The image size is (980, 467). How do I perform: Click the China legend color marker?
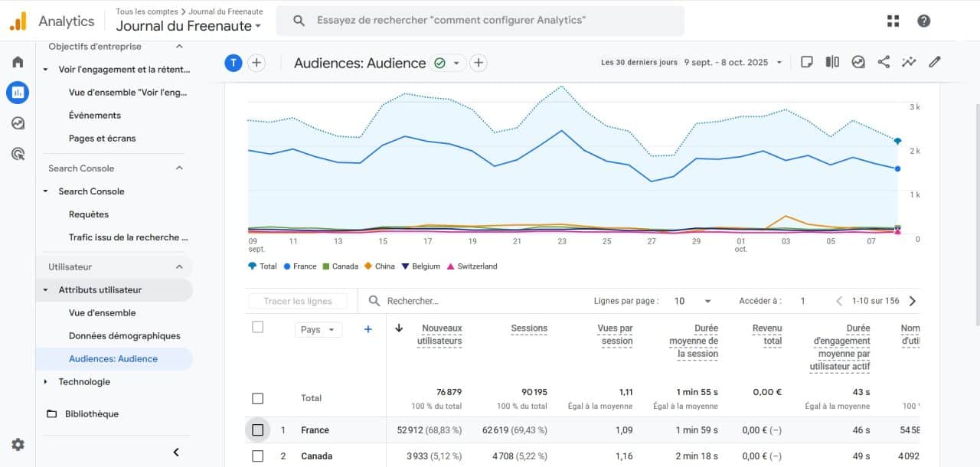[367, 266]
